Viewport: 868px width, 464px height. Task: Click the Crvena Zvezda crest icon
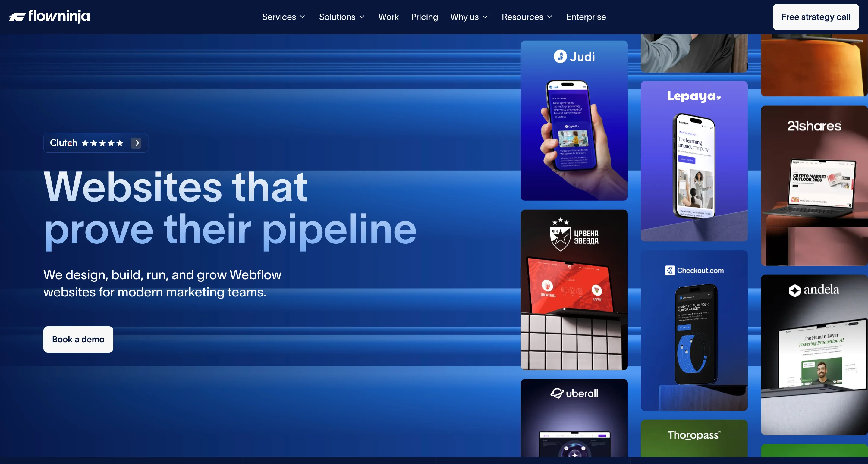[560, 234]
